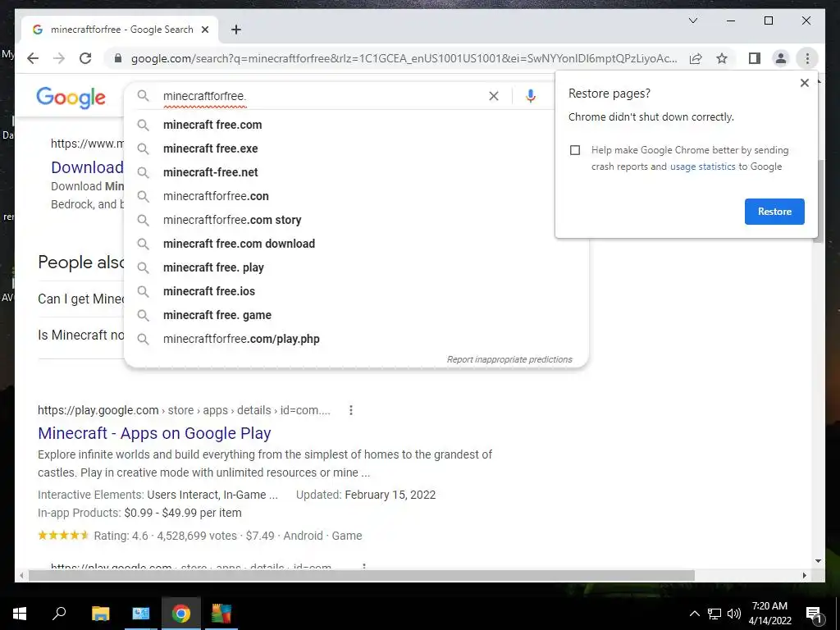Select suggestion 'minecraft free.com'
Image resolution: width=840 pixels, height=630 pixels.
point(356,125)
